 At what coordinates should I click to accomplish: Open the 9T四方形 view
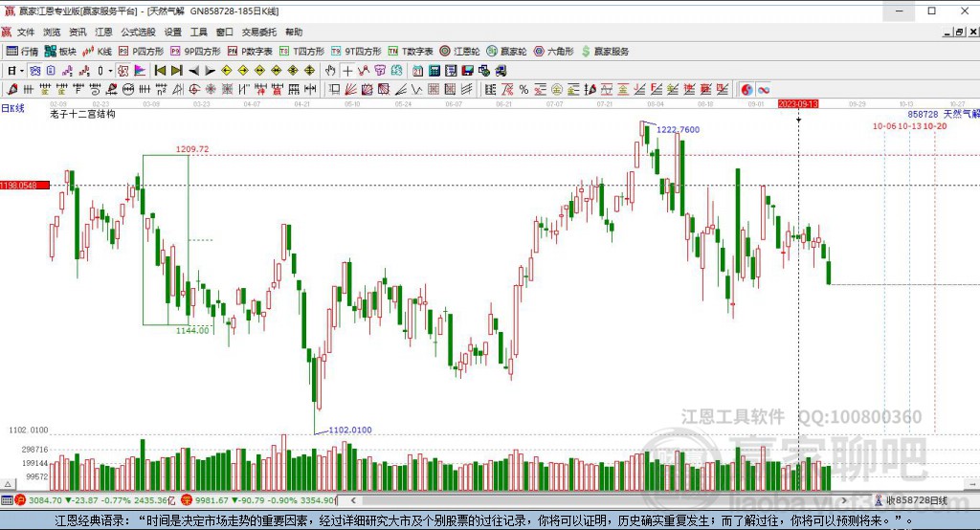point(356,52)
